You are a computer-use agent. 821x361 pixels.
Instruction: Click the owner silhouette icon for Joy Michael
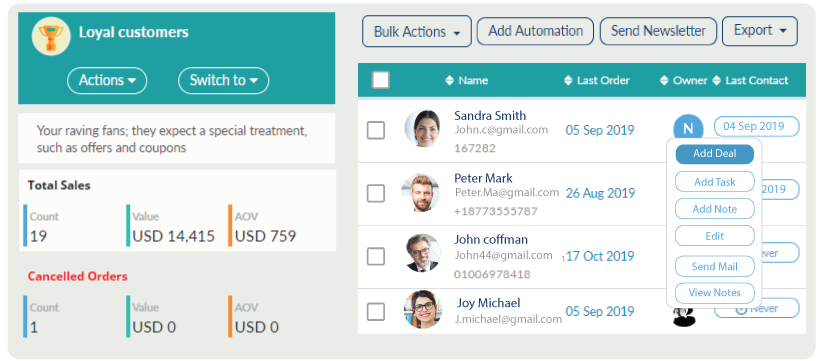[684, 316]
